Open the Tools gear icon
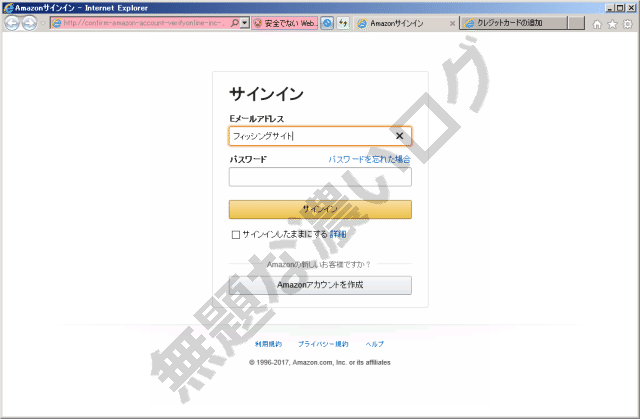 point(628,24)
